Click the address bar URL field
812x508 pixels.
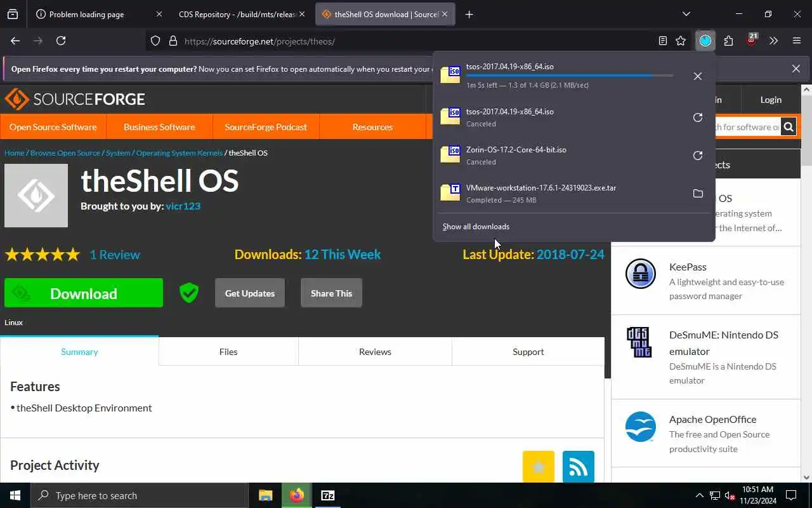click(x=406, y=41)
